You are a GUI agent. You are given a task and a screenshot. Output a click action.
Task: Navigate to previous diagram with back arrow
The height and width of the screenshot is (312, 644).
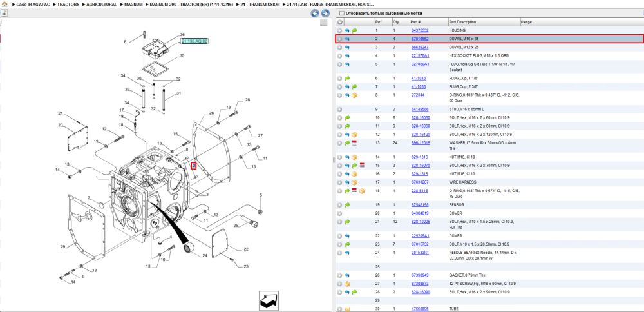[x=315, y=13]
